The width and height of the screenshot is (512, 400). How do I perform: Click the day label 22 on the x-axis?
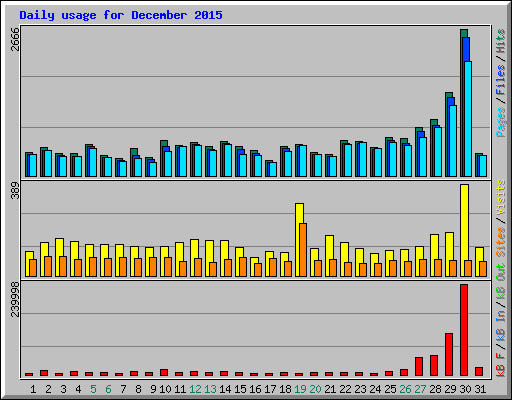point(345,389)
